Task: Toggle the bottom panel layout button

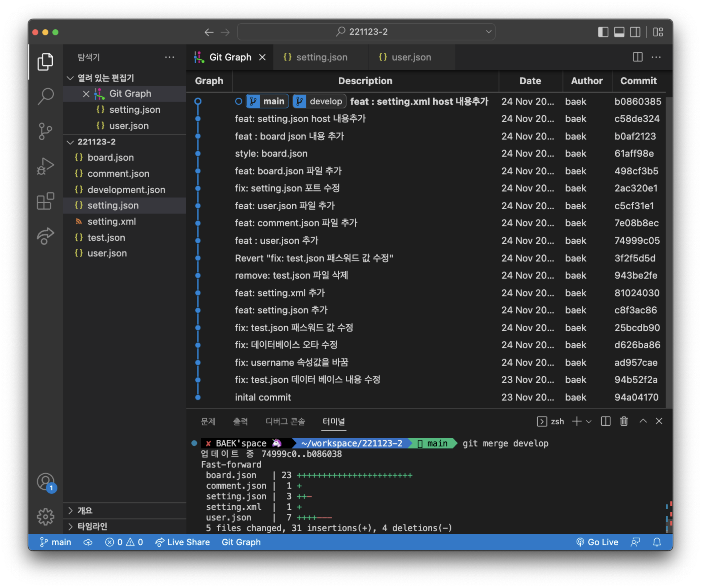Action: pyautogui.click(x=619, y=32)
